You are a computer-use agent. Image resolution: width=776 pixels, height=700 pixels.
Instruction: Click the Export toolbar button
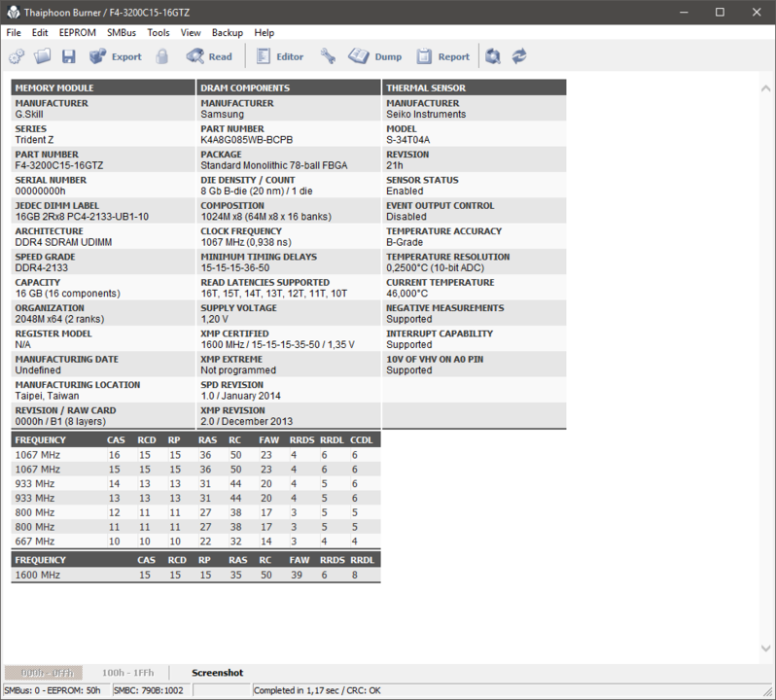tap(116, 56)
